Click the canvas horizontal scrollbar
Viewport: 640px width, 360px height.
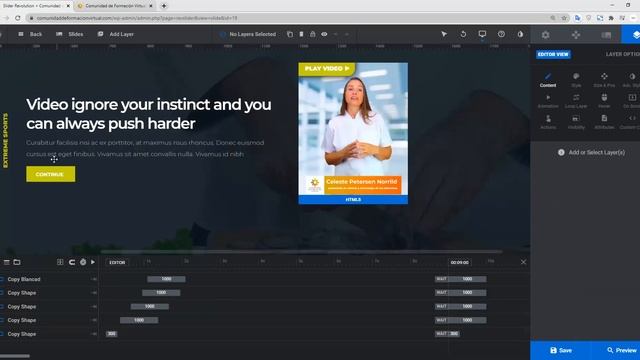[301, 252]
